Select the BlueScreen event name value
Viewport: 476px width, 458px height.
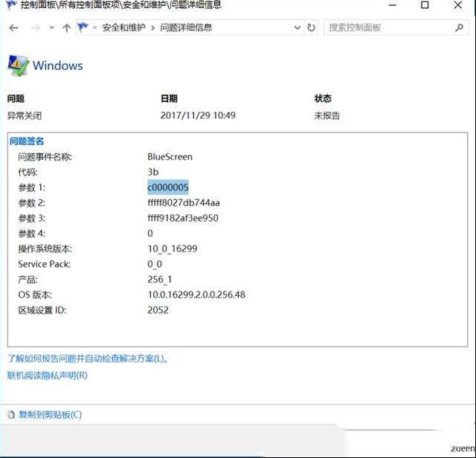point(170,157)
